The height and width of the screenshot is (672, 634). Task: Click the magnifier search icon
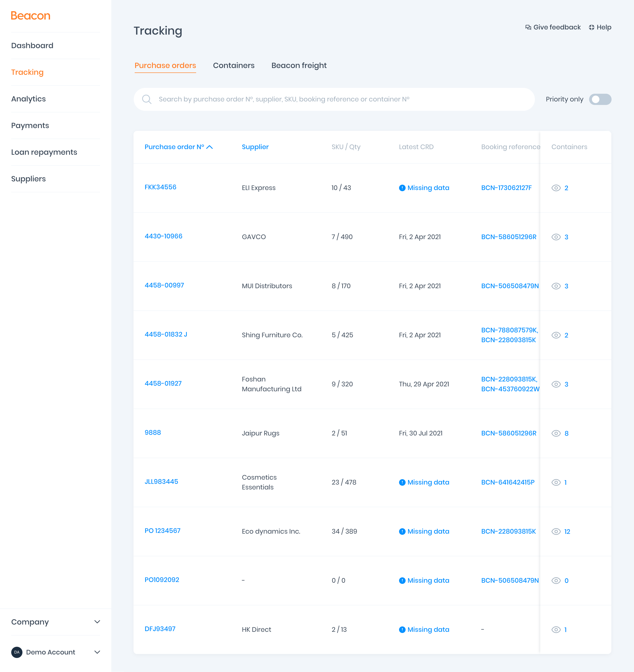(146, 99)
